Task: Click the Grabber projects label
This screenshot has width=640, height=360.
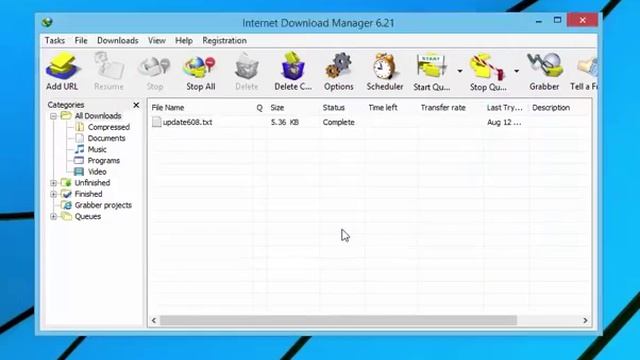Action: [x=103, y=205]
